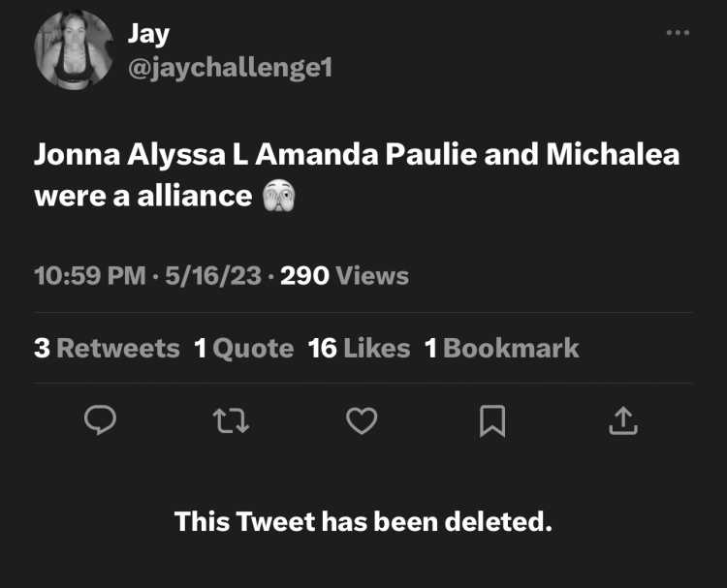Open the @jaychallenge1 handle
The height and width of the screenshot is (588, 727).
click(230, 68)
